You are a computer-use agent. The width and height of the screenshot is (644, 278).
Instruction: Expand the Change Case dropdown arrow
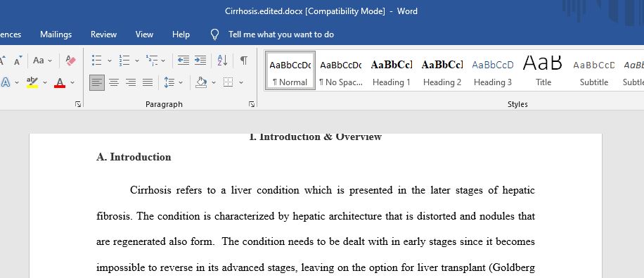(x=50, y=61)
